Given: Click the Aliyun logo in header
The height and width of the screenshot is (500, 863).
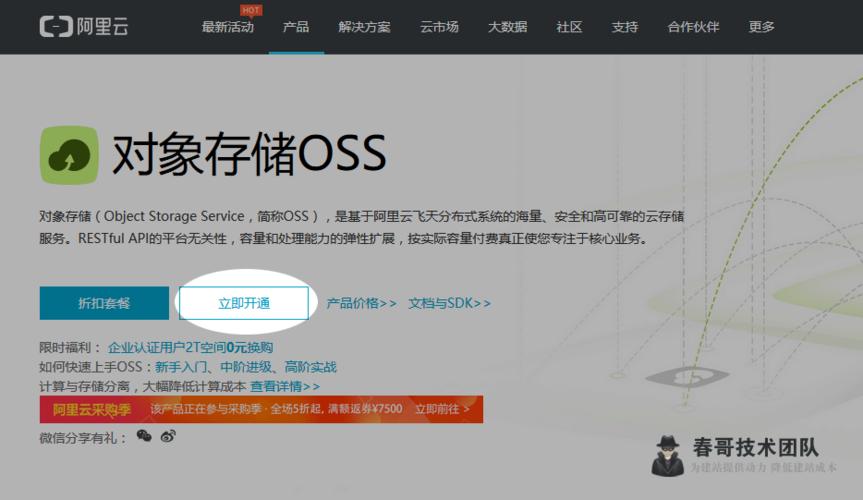Looking at the screenshot, I should tap(84, 26).
